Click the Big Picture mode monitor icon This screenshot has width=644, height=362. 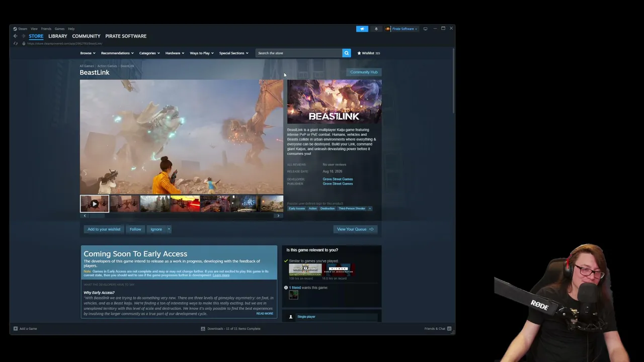[425, 29]
